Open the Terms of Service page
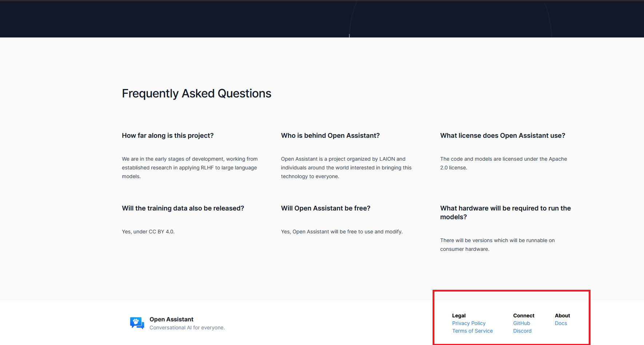Screen dimensions: 644x345 [472, 331]
